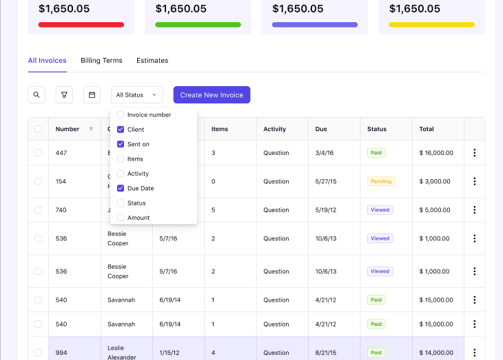Open row actions for the $14,000.00 invoice

tap(474, 352)
